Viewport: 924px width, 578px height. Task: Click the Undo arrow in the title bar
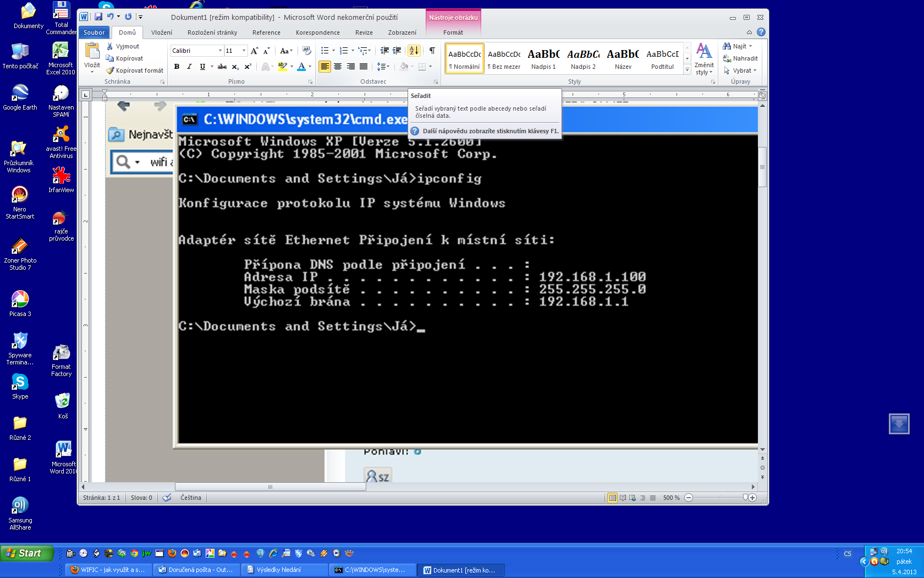(x=111, y=17)
